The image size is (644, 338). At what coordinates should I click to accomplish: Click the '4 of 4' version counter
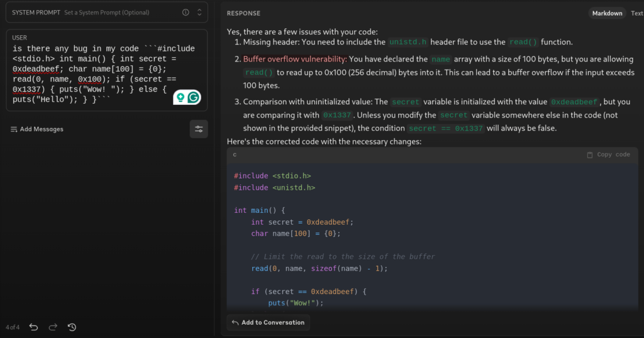click(13, 327)
